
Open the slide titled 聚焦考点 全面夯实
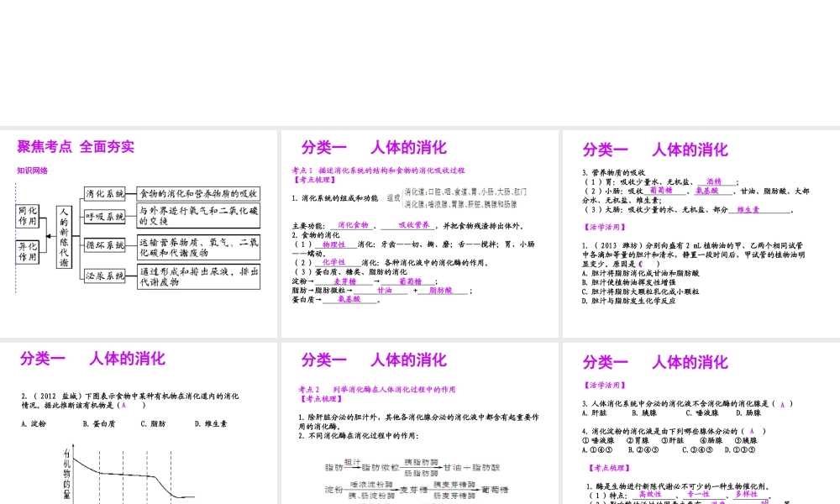tap(139, 234)
